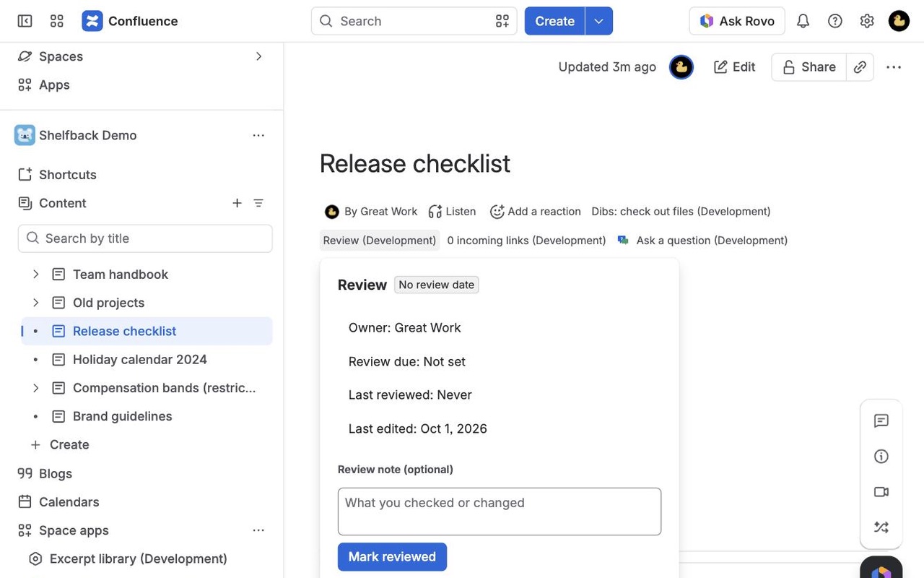Open Space apps section
This screenshot has width=924, height=578.
click(x=74, y=530)
